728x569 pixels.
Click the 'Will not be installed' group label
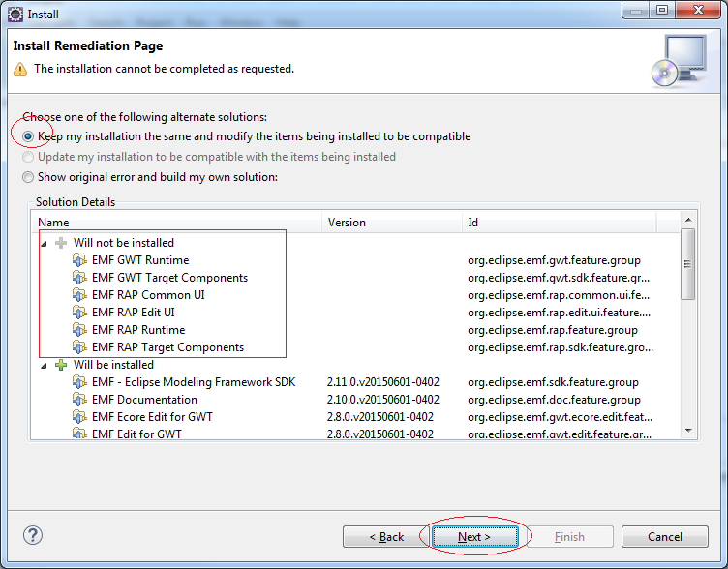(124, 243)
